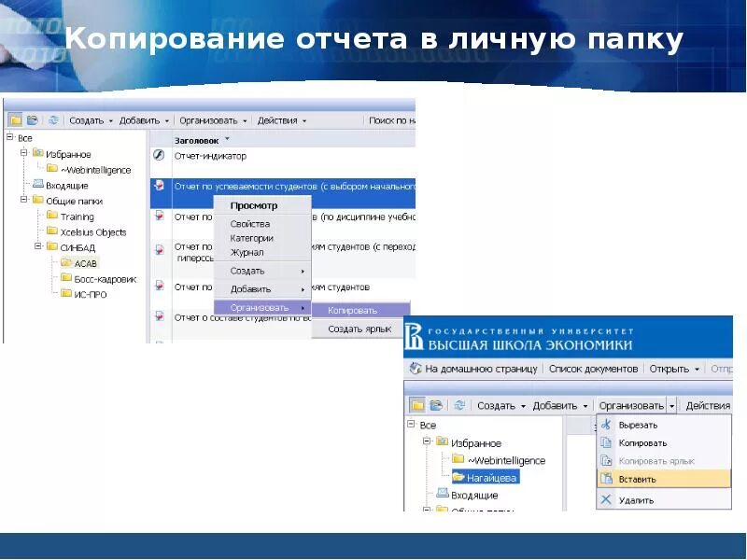
Task: Expand the Избранное node in lower tree
Action: 425,441
